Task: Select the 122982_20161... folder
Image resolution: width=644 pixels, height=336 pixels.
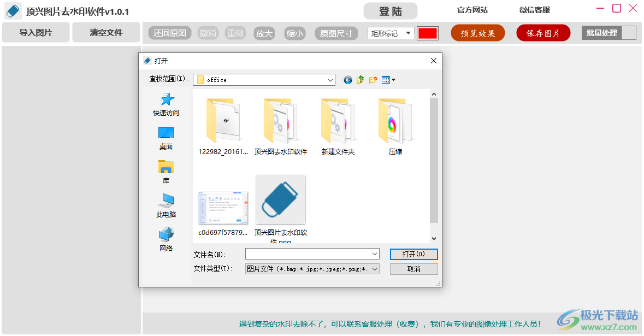Action: [x=223, y=127]
